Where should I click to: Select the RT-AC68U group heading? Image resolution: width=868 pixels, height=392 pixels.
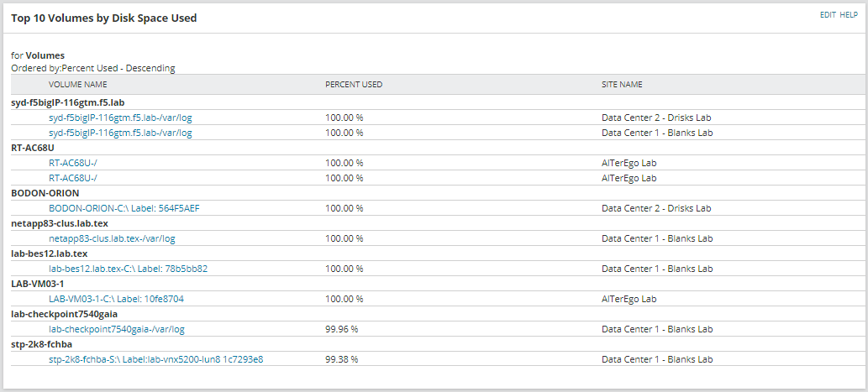(x=33, y=148)
